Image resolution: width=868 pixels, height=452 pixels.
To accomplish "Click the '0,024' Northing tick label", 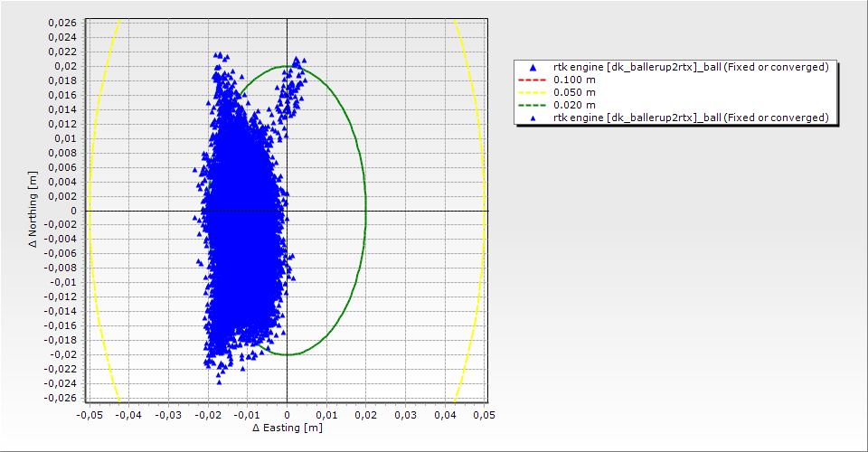I will [62, 37].
